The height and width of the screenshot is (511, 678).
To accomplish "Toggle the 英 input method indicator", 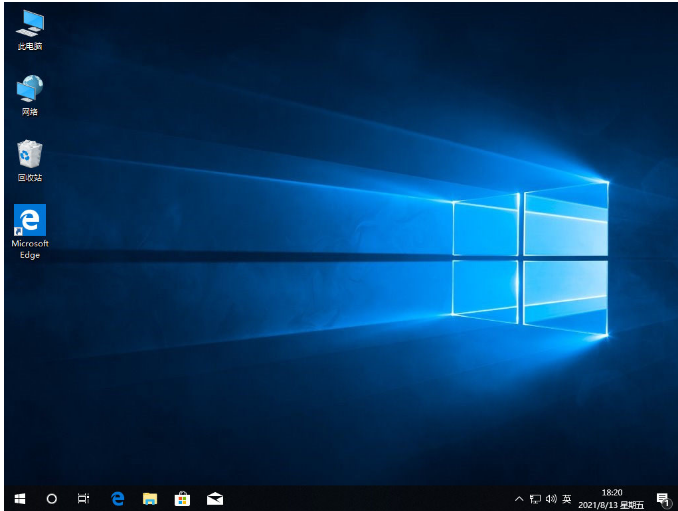I will (x=566, y=498).
